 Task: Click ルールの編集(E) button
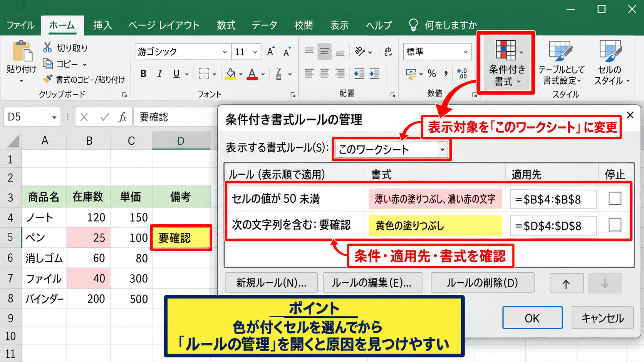373,283
